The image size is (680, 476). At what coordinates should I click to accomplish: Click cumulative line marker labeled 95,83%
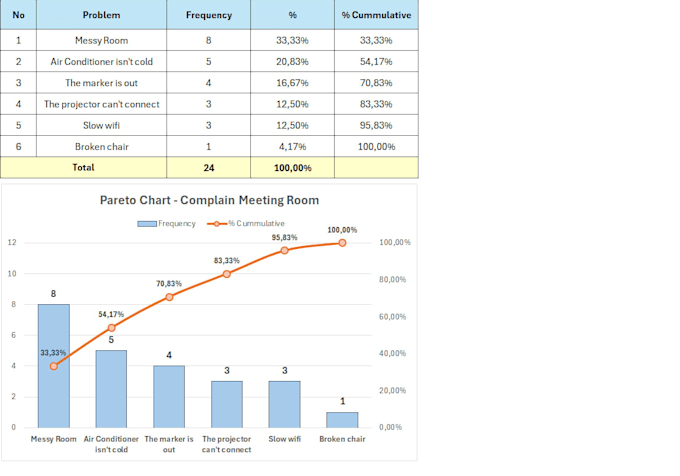click(x=284, y=251)
